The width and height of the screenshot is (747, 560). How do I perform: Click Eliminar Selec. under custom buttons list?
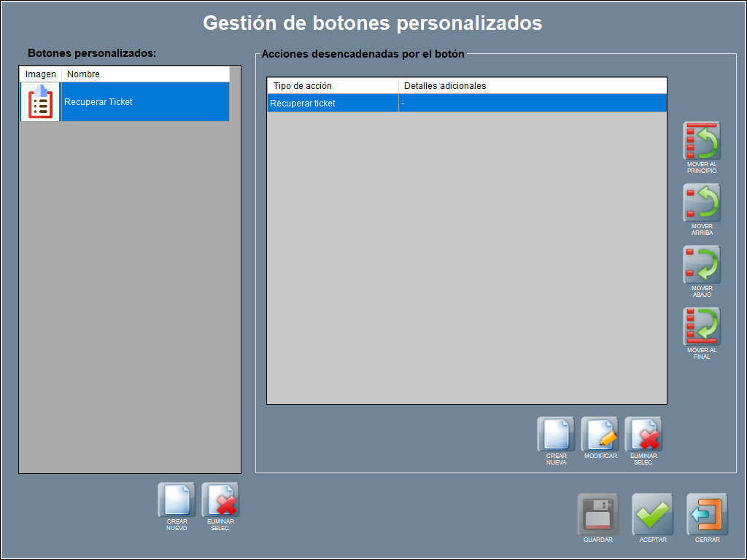(x=220, y=501)
